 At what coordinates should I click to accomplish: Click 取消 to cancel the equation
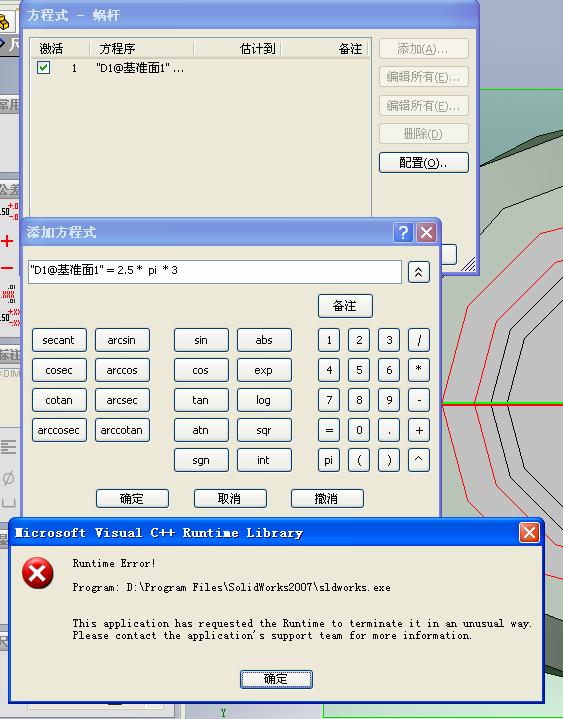[230, 498]
